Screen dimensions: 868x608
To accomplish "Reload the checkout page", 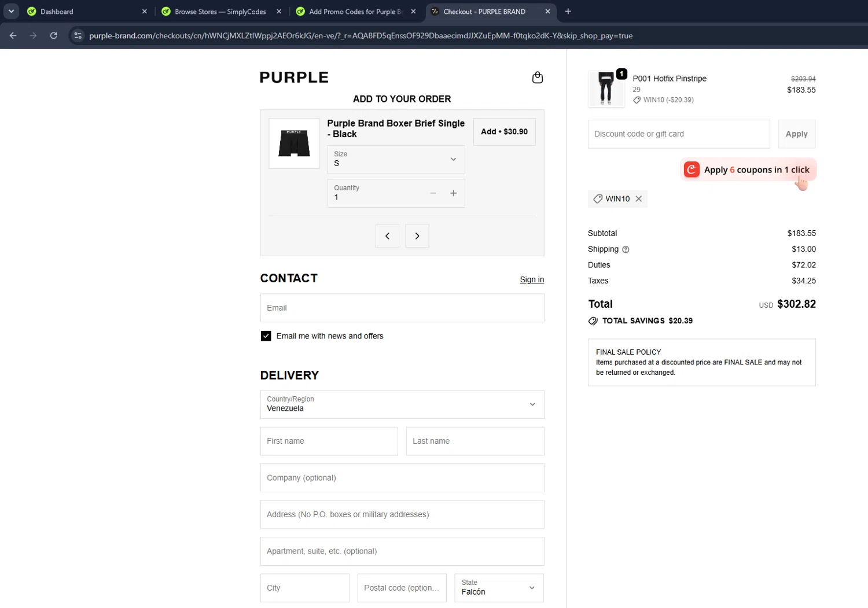I will 53,35.
